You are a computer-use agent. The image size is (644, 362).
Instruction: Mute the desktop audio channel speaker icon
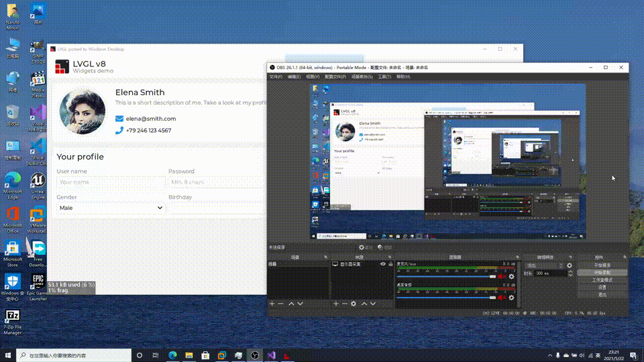click(502, 298)
